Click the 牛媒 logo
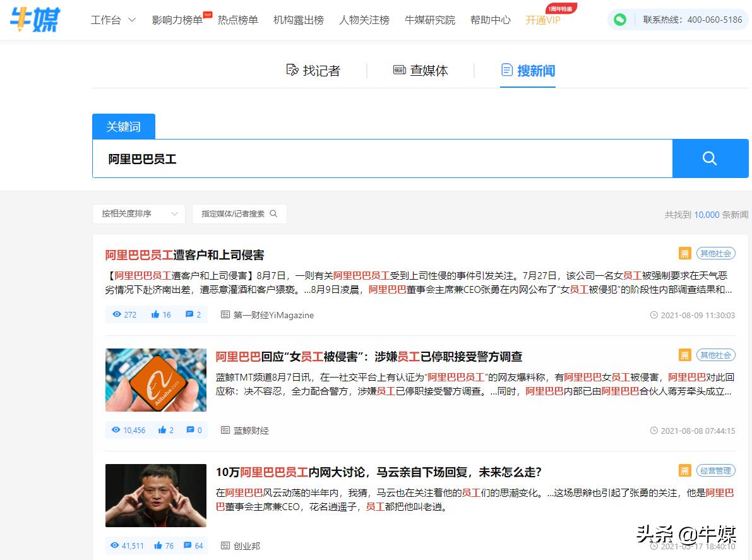 (x=35, y=20)
